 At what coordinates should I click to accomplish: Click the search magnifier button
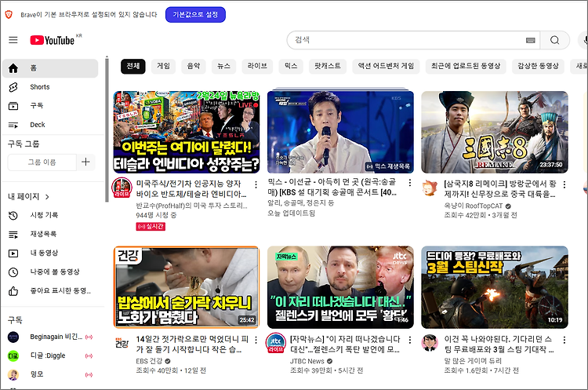point(554,40)
